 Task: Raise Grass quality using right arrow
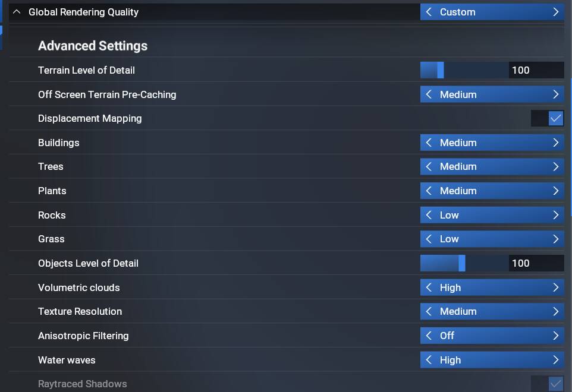tap(555, 239)
